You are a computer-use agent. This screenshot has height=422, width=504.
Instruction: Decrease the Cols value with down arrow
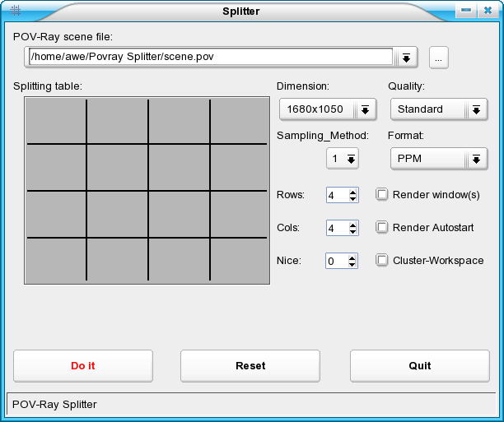click(x=353, y=232)
